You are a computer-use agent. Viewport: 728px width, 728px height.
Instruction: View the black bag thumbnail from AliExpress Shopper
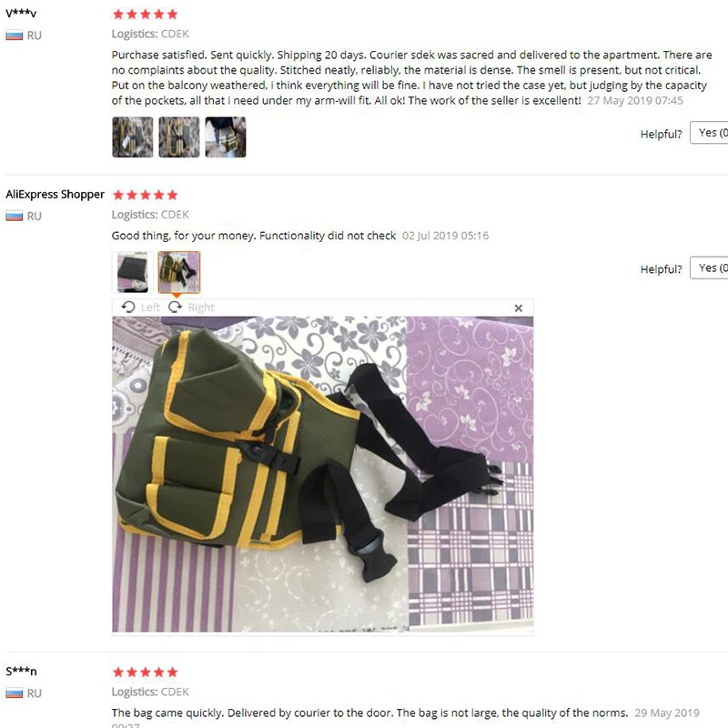(133, 272)
